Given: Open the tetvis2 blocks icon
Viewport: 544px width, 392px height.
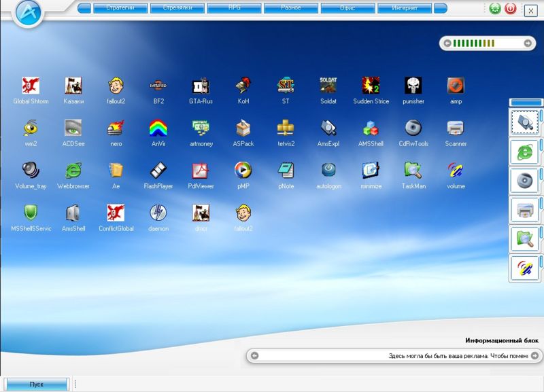Looking at the screenshot, I should (x=286, y=128).
